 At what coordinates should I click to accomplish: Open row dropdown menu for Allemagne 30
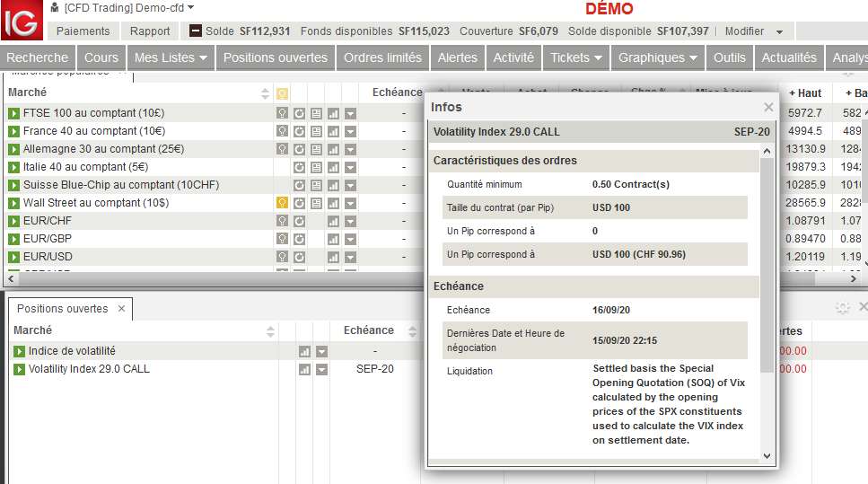(350, 150)
